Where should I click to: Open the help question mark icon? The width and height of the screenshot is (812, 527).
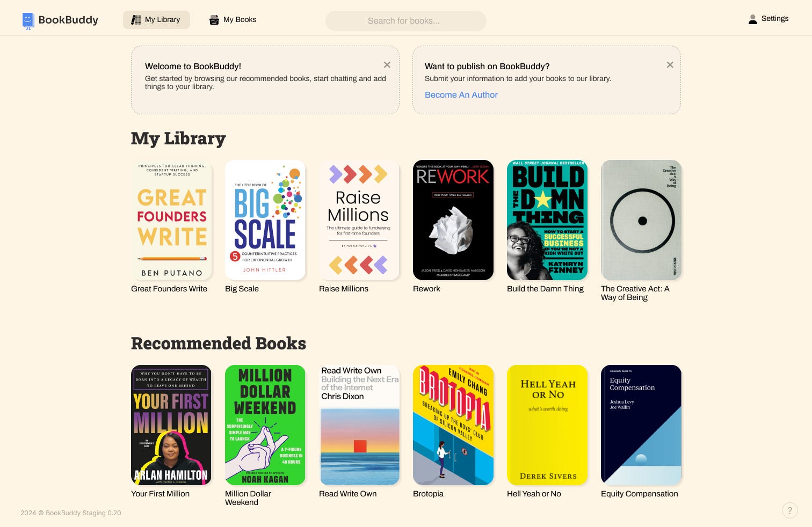click(x=789, y=510)
